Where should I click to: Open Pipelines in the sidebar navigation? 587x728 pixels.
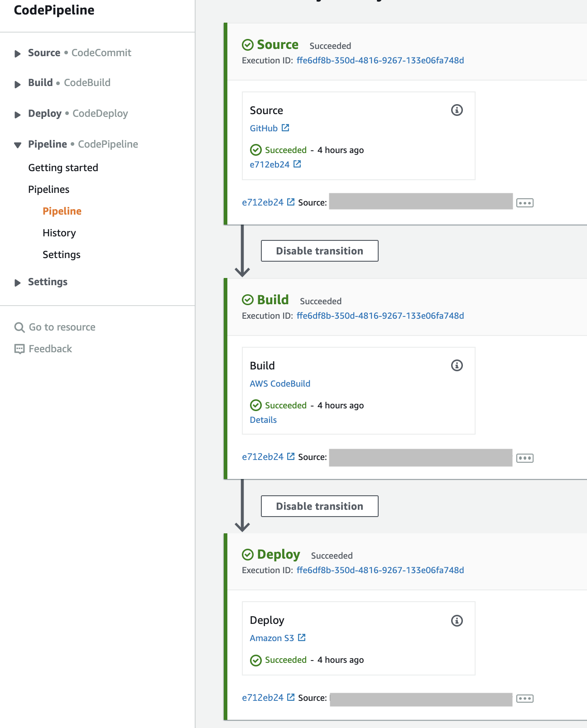[48, 189]
